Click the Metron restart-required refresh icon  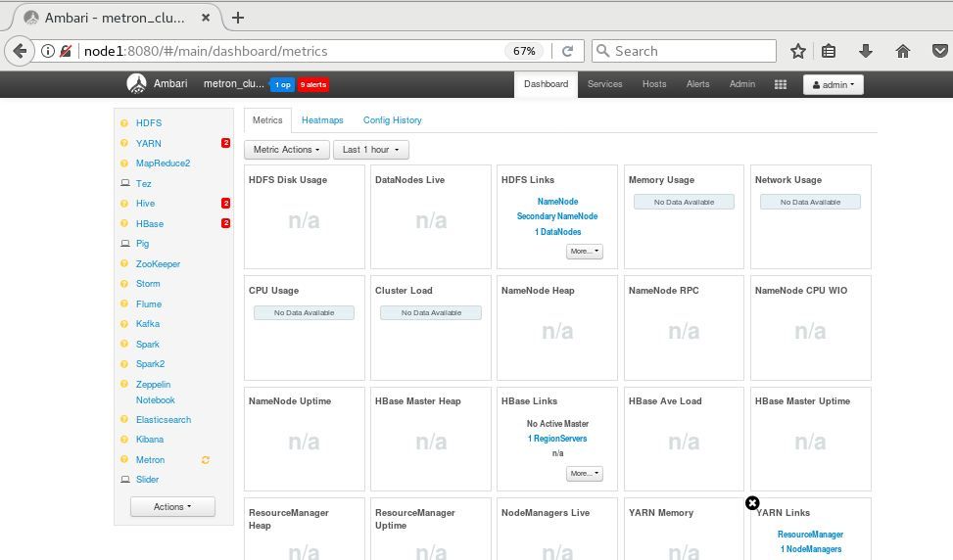pos(206,460)
